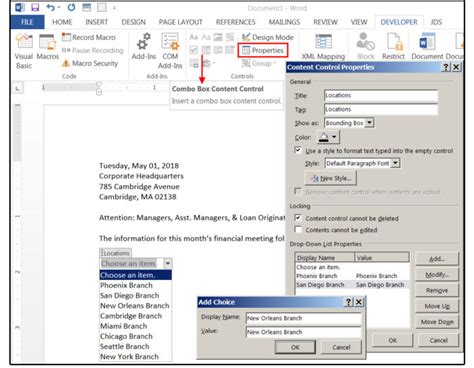The height and width of the screenshot is (368, 474).
Task: Select 'Seattle Branch' in the dropdown list
Action: click(x=135, y=346)
